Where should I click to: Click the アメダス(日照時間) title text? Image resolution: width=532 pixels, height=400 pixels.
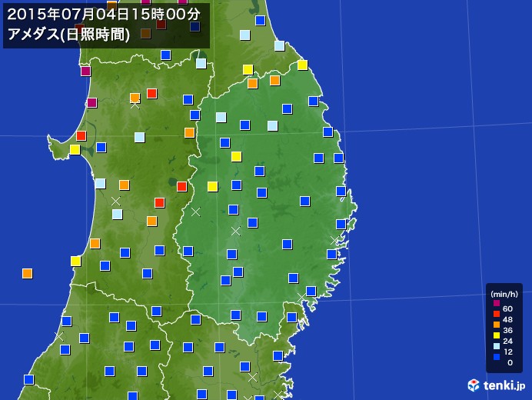68,35
